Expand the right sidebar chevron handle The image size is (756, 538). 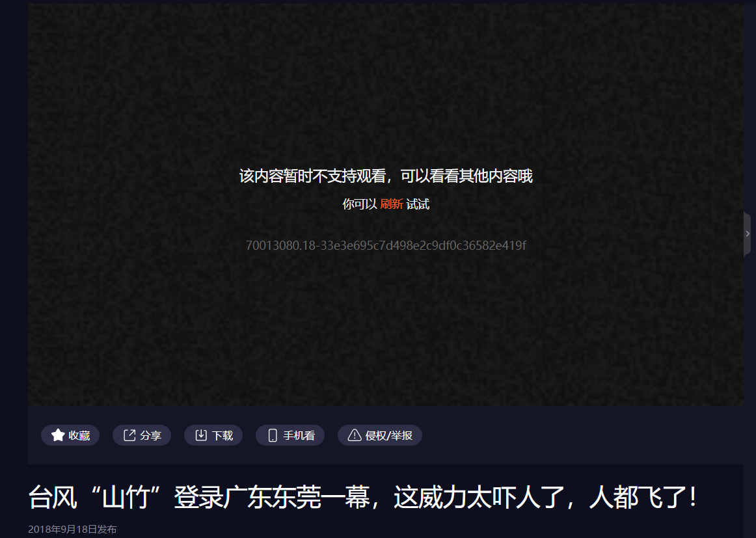click(x=748, y=234)
